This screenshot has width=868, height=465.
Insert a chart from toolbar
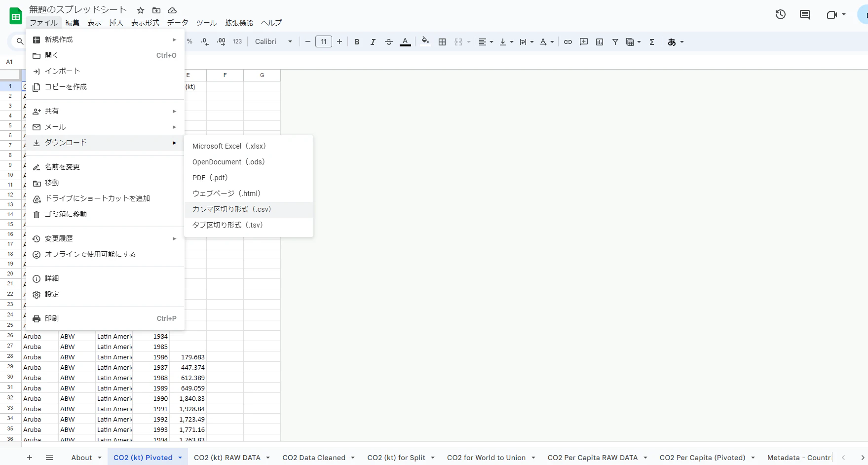pyautogui.click(x=600, y=42)
